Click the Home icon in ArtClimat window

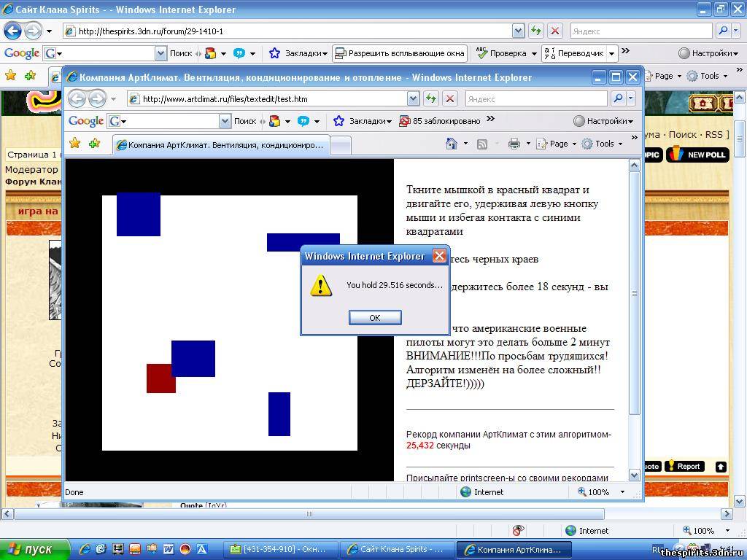(451, 144)
